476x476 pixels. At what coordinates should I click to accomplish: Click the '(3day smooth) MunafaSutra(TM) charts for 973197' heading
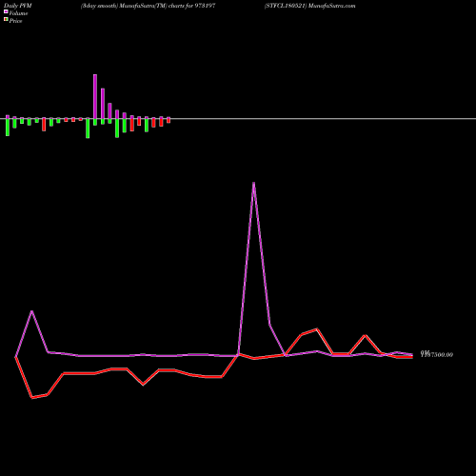point(149,6)
